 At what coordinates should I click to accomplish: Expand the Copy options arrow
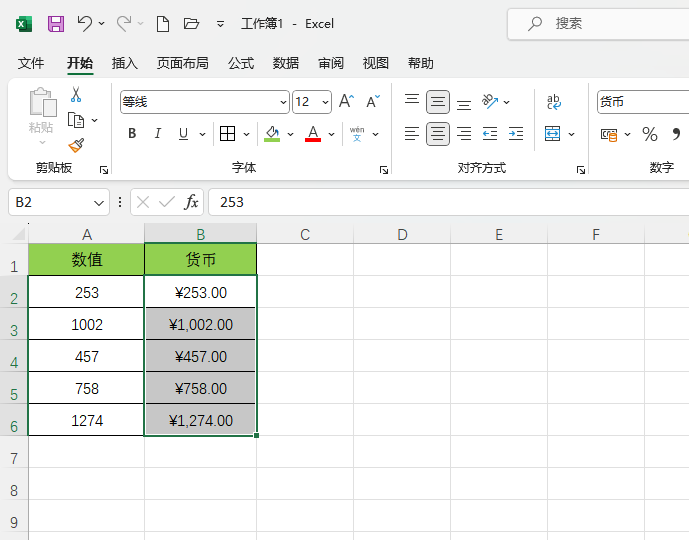94,120
